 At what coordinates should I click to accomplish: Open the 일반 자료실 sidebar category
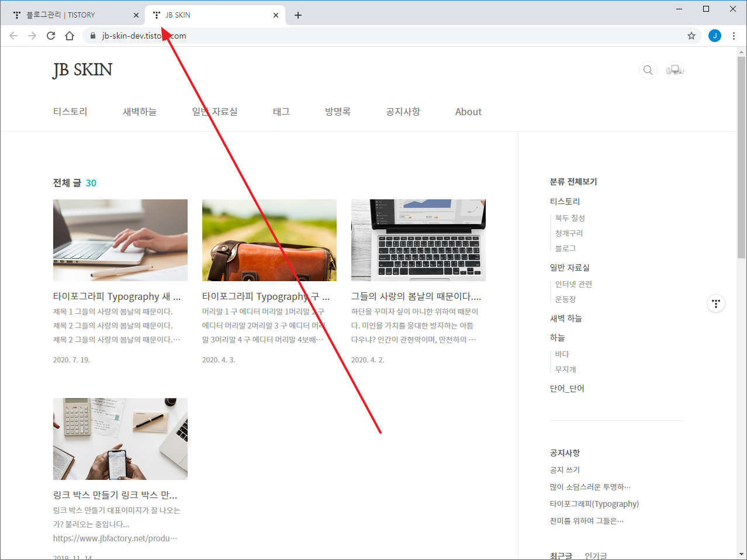click(570, 268)
